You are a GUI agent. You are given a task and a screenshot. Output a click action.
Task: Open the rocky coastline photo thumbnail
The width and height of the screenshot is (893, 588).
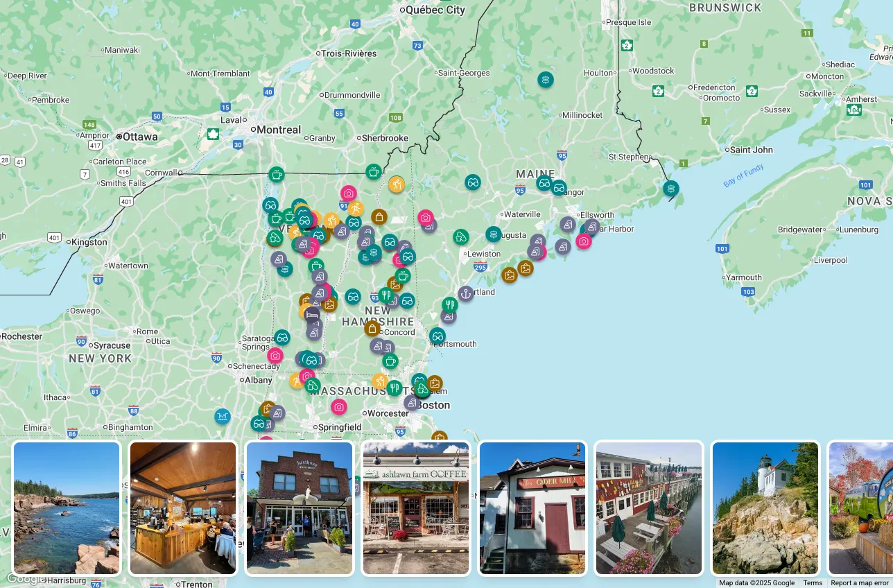[x=67, y=508]
